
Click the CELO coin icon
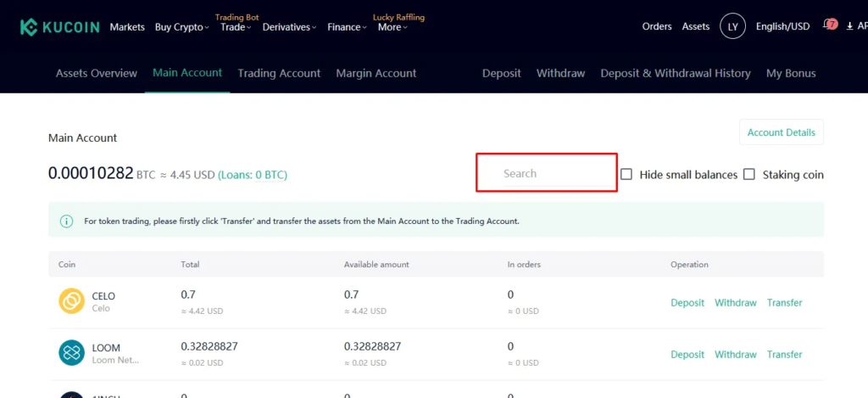tap(71, 301)
